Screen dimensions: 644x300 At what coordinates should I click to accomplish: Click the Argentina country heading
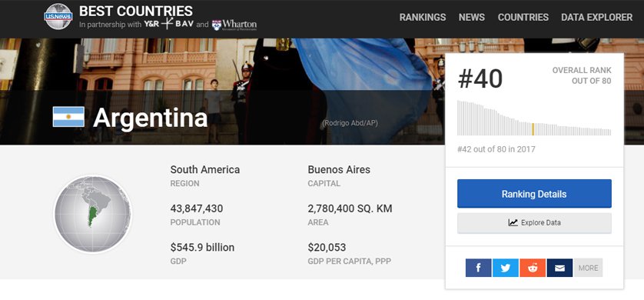(x=151, y=118)
